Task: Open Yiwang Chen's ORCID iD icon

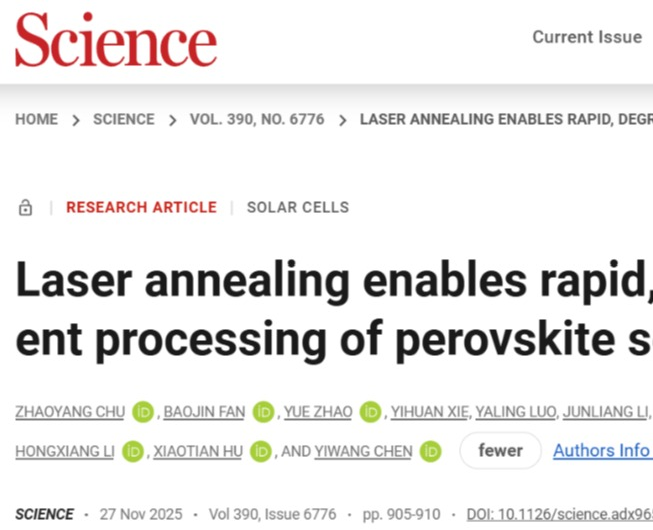Action: point(431,451)
